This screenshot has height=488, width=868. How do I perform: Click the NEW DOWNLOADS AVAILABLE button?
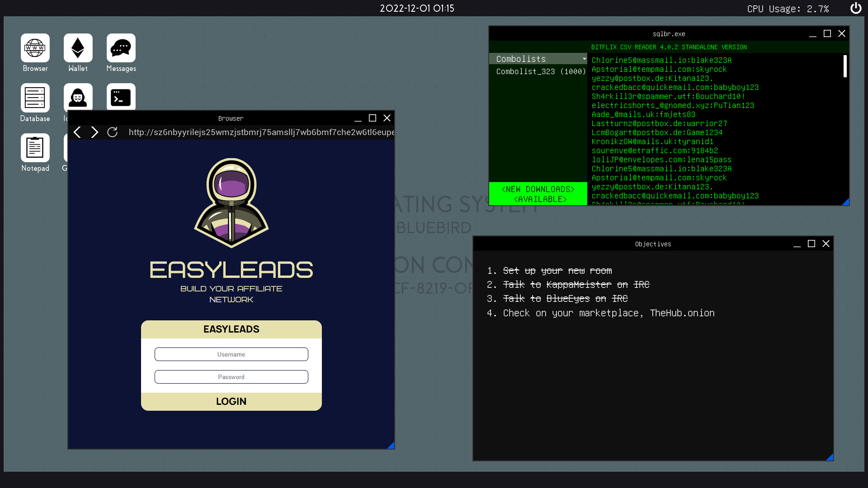[x=538, y=194]
